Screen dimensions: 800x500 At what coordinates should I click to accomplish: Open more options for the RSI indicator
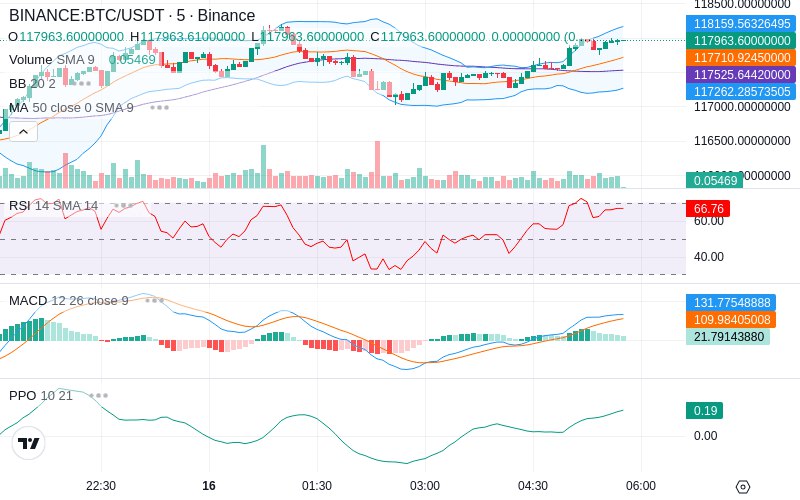pyautogui.click(x=123, y=206)
